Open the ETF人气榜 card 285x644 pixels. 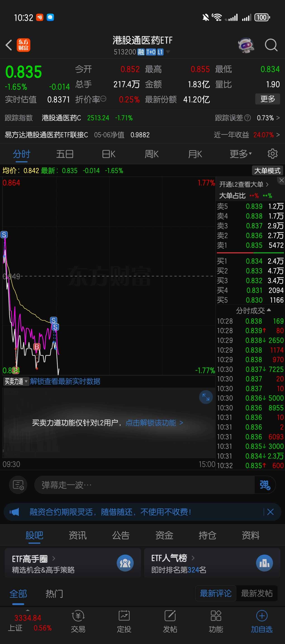coord(212,563)
